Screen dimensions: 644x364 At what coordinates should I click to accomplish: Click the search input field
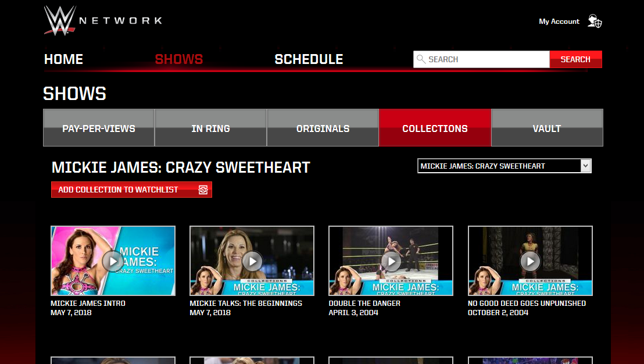pyautogui.click(x=481, y=59)
